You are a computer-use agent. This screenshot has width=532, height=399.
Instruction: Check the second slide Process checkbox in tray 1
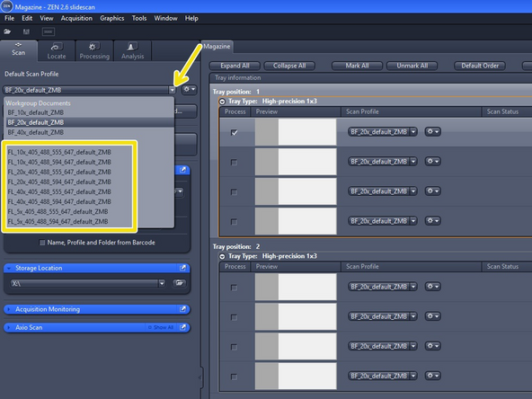pyautogui.click(x=234, y=162)
